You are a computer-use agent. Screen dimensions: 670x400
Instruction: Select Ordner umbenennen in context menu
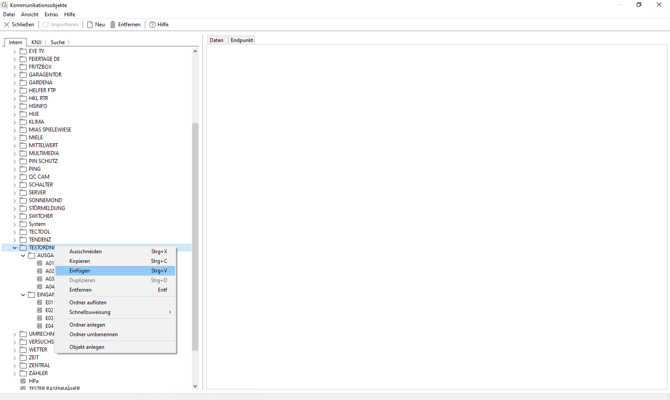click(x=115, y=334)
